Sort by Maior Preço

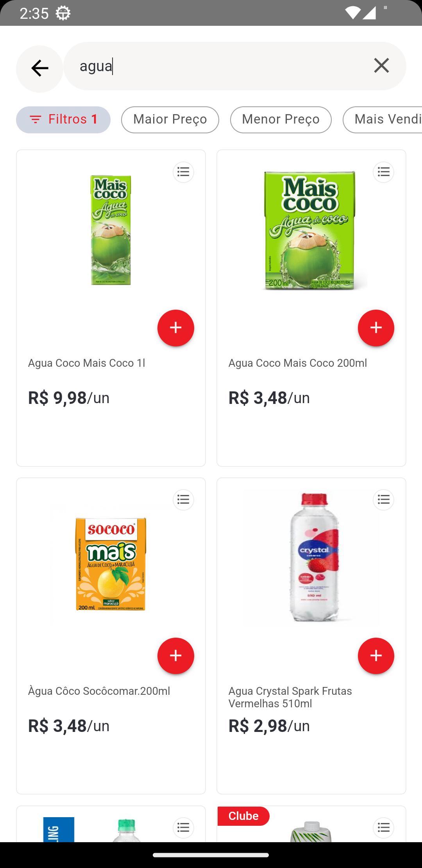click(x=170, y=120)
